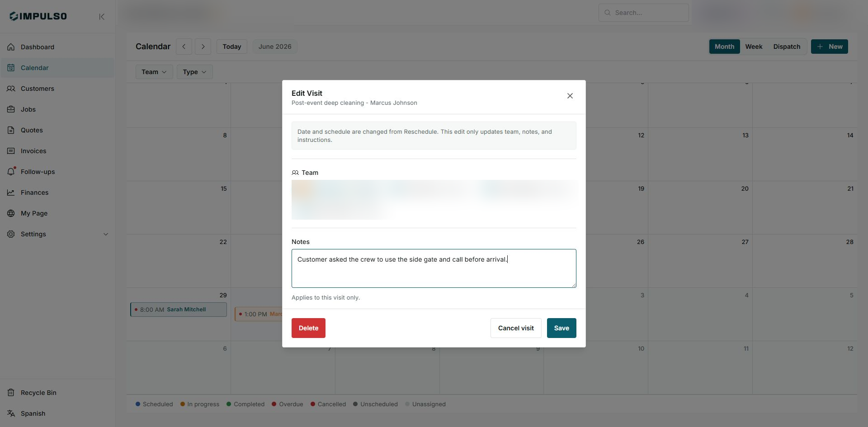
Task: Go to previous month arrow
Action: point(184,47)
